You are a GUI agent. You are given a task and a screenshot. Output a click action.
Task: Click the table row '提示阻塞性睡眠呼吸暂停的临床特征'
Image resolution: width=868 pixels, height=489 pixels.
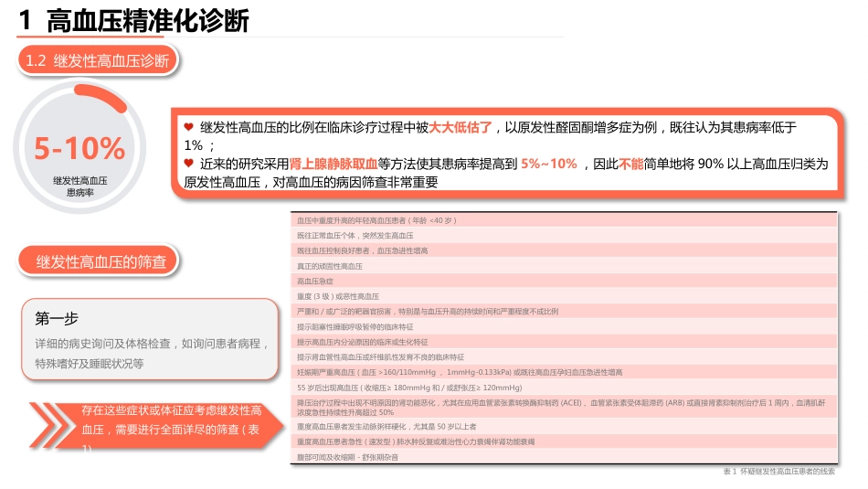pyautogui.click(x=564, y=327)
